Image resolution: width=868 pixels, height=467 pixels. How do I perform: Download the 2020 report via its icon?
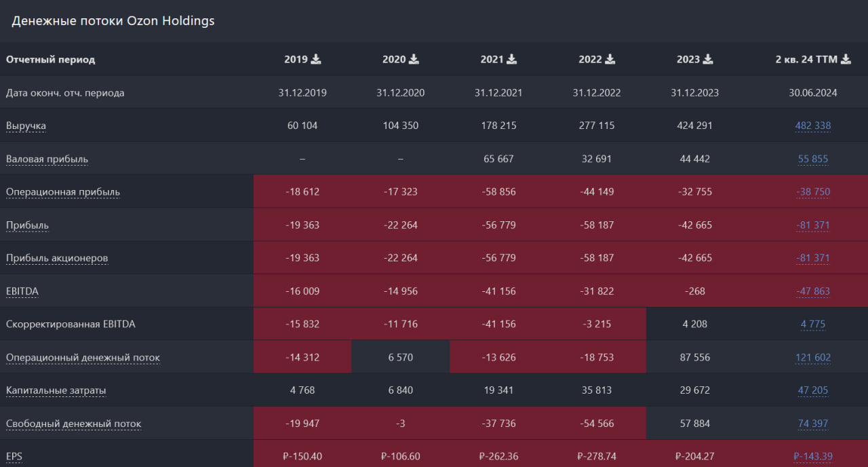tap(414, 60)
